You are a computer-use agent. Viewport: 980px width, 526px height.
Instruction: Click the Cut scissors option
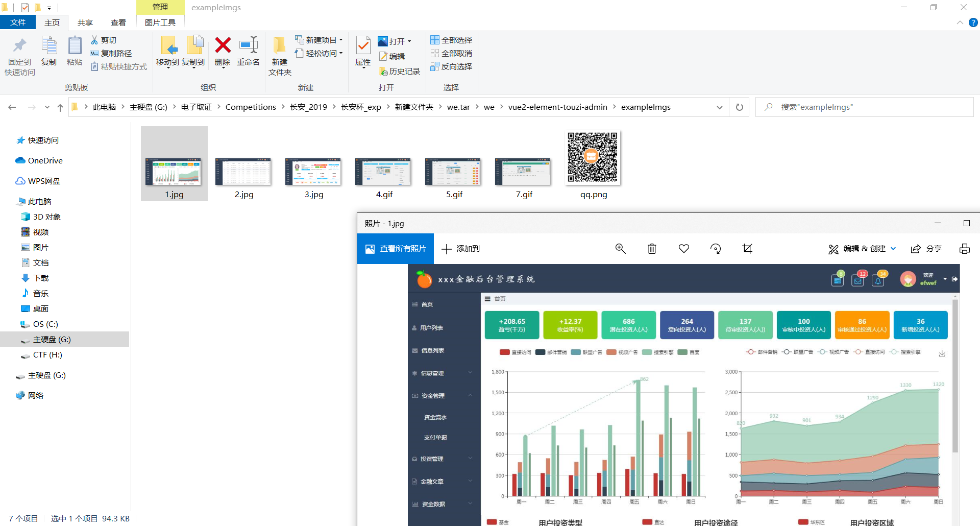click(104, 40)
